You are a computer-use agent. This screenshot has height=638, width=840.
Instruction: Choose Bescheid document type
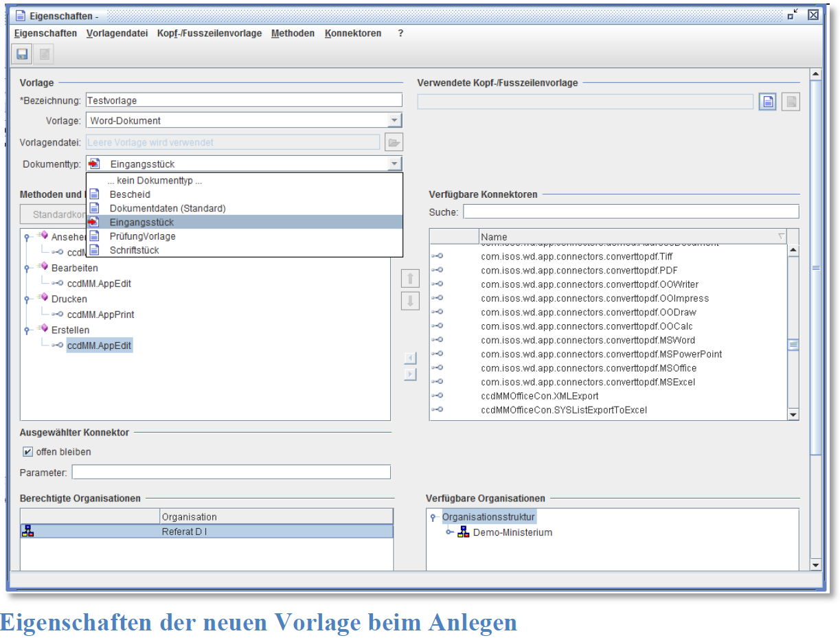(245, 194)
